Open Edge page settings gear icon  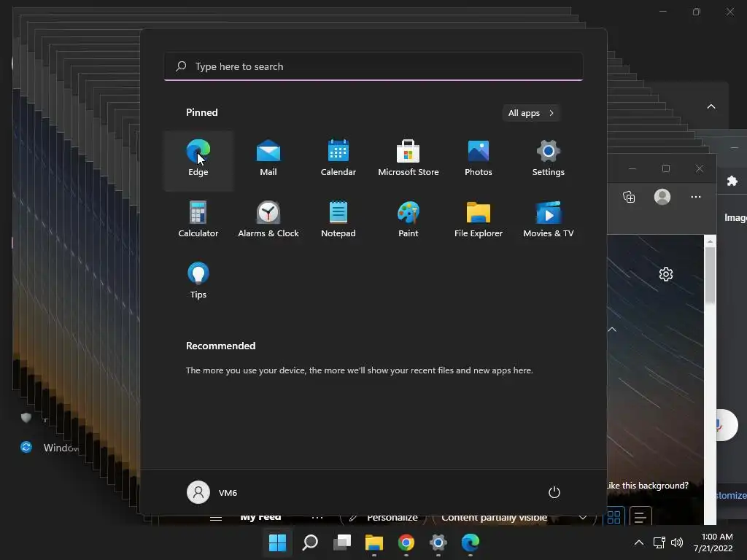tap(666, 274)
